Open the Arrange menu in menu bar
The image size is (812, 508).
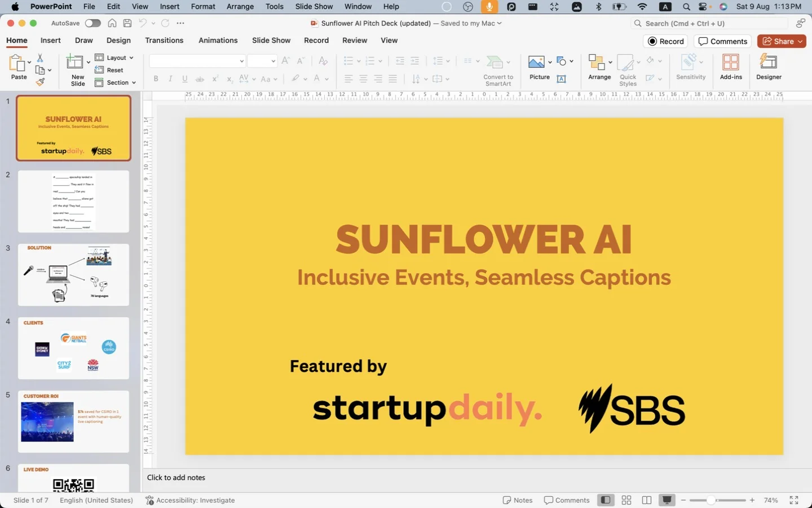[240, 7]
